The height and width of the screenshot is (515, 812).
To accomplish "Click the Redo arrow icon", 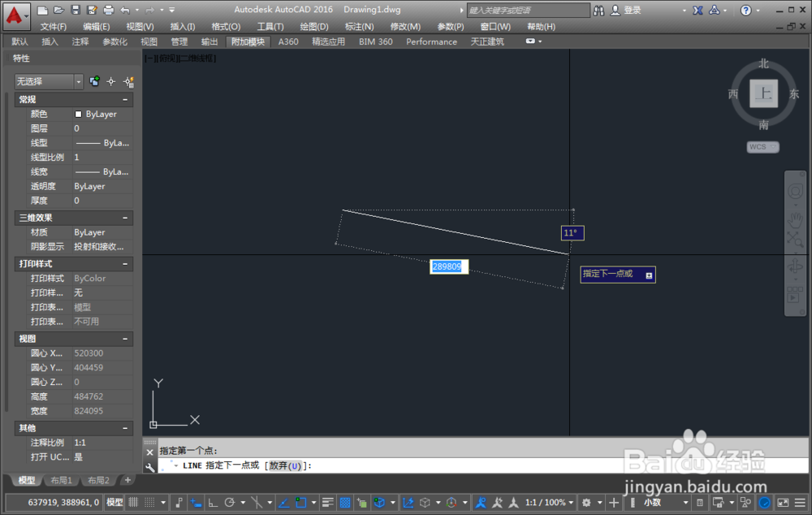I will [x=149, y=10].
